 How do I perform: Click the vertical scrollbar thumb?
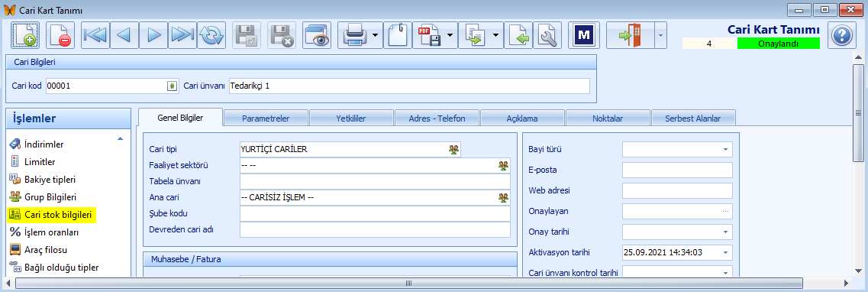point(857,112)
